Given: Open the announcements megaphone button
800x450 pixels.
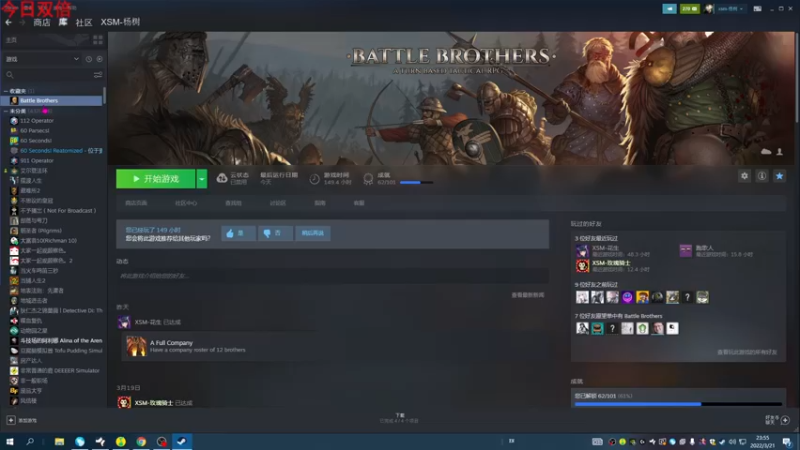Looking at the screenshot, I should pyautogui.click(x=669, y=9).
